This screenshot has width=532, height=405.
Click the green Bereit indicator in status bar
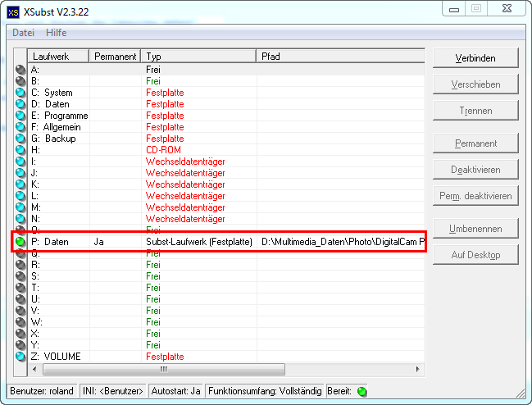pos(361,392)
